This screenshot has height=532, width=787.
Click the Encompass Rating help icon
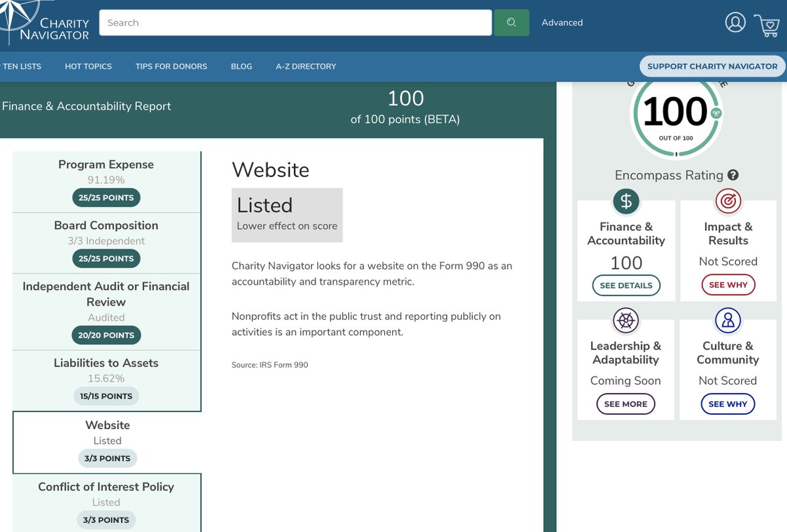[733, 174]
